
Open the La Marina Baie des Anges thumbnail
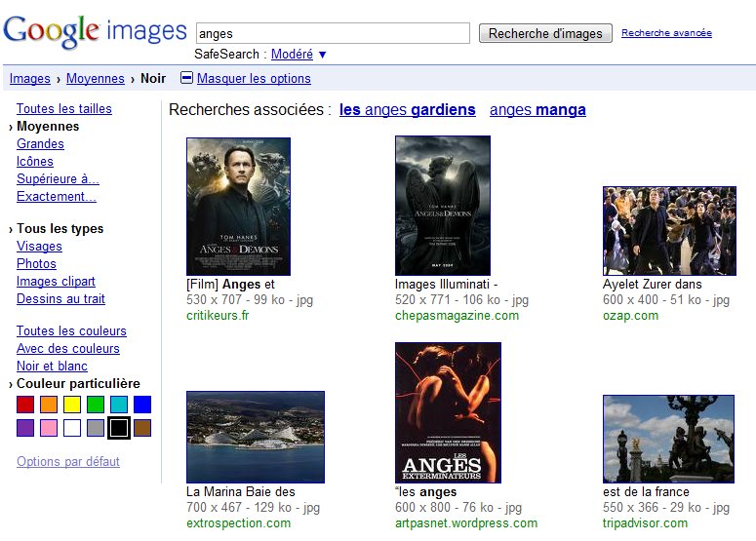pyautogui.click(x=256, y=437)
